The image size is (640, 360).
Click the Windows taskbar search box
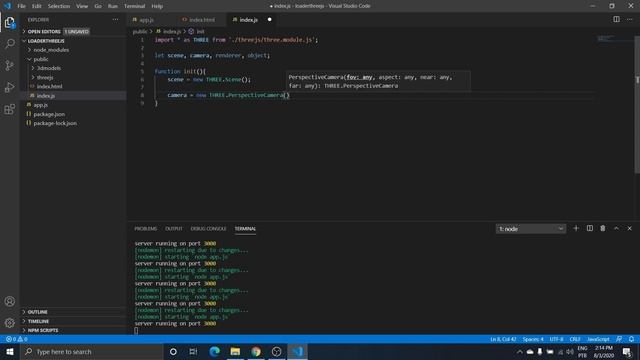tap(91, 351)
